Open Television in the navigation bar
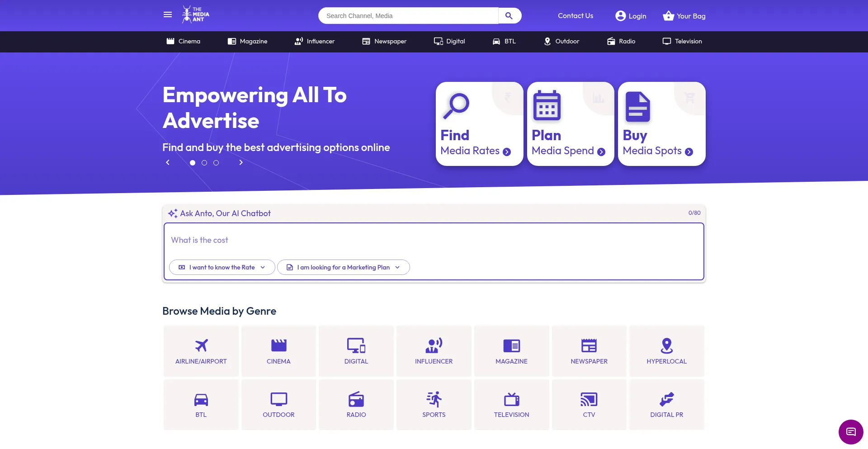Screen dimensions: 868x449 pyautogui.click(x=682, y=41)
